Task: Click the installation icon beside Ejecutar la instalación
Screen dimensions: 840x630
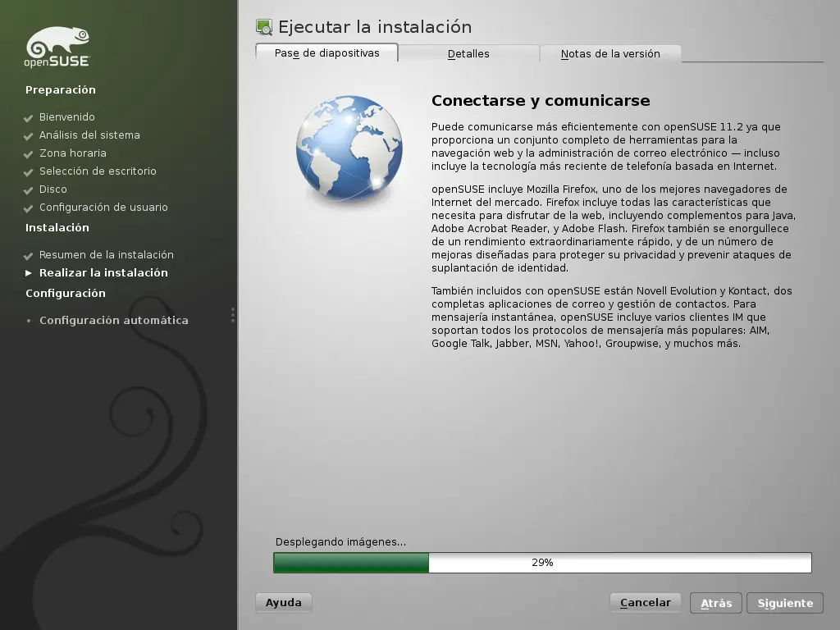Action: [x=264, y=27]
